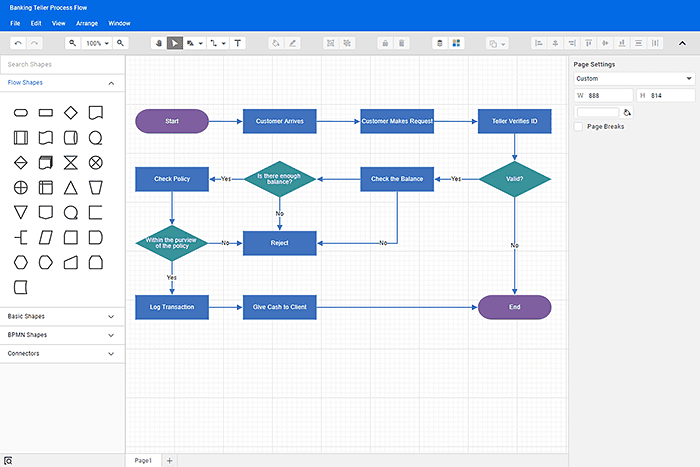The height and width of the screenshot is (467, 700).
Task: Open the Window menu
Action: (119, 23)
